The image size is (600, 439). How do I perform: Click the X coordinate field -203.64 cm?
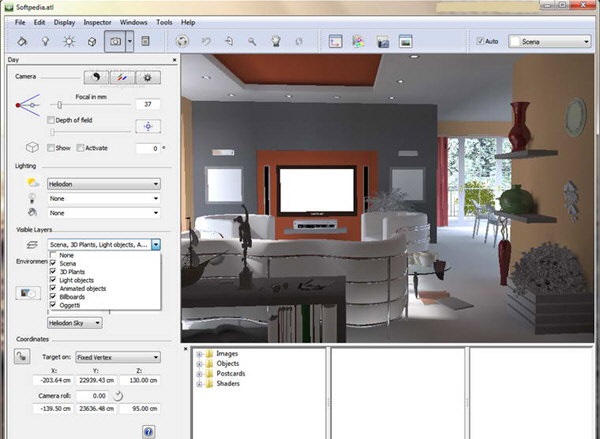(x=53, y=380)
